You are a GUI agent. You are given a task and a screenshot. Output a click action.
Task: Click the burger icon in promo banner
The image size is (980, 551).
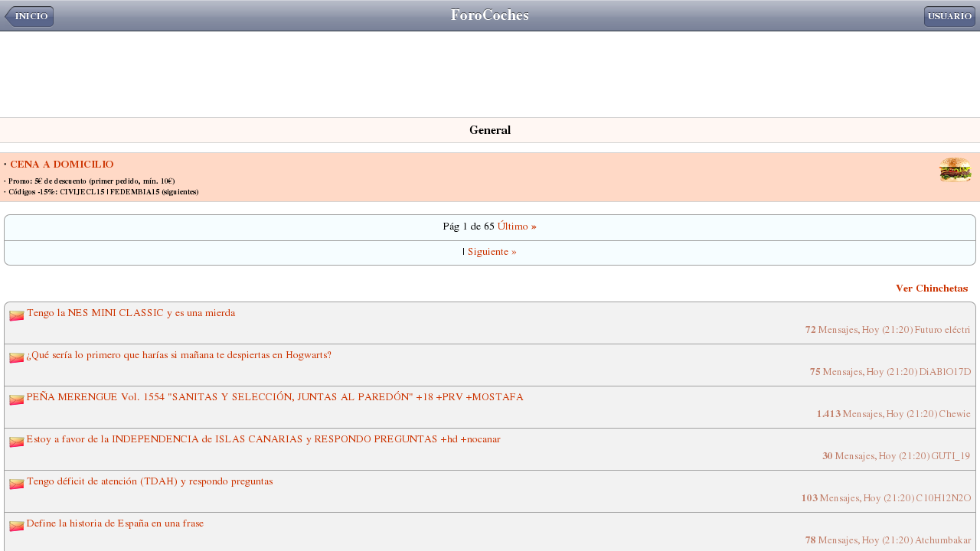click(x=955, y=170)
